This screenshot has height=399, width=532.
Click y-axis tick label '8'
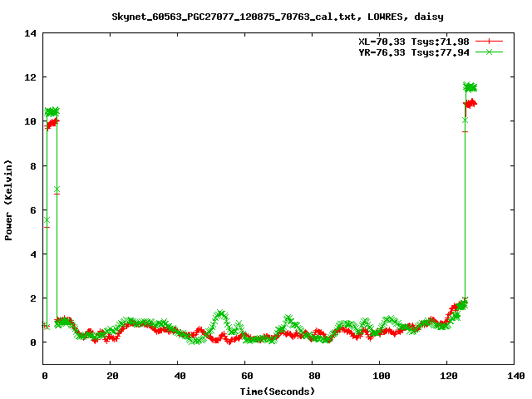tap(33, 166)
